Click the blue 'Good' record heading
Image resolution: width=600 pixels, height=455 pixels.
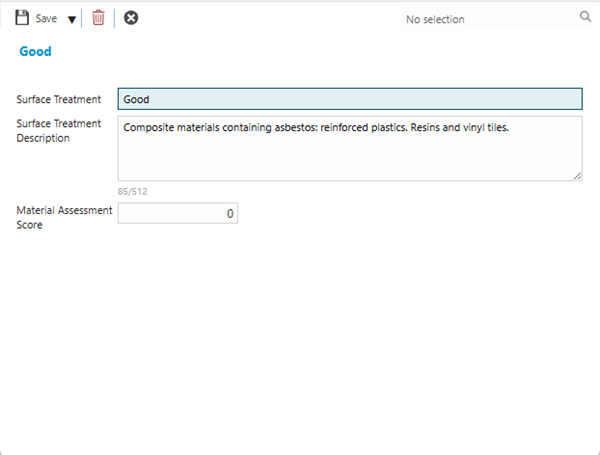click(35, 52)
